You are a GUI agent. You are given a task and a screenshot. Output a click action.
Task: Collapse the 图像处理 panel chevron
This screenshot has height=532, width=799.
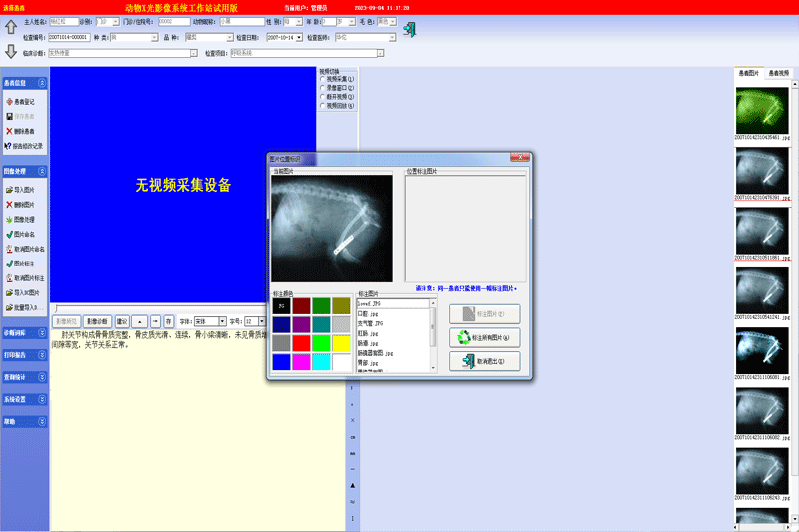pyautogui.click(x=42, y=171)
